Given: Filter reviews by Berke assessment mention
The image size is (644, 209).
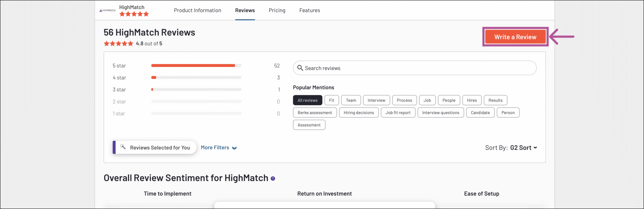Looking at the screenshot, I should point(314,113).
